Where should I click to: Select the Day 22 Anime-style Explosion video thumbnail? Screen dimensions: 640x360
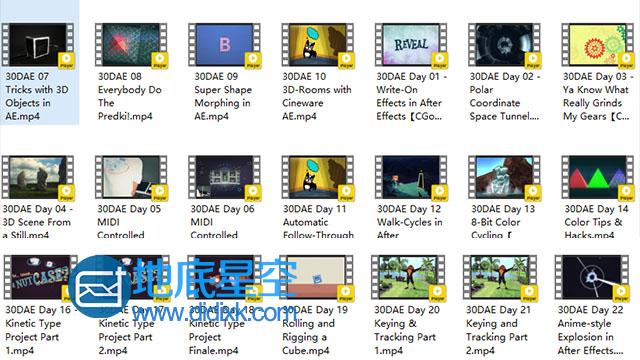pos(592,278)
